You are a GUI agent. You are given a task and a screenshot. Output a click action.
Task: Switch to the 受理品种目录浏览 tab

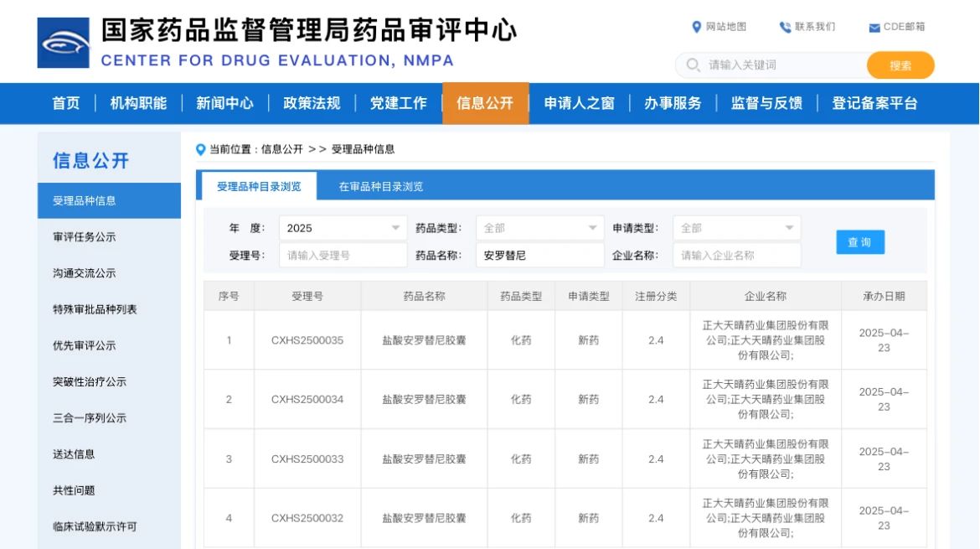(259, 186)
